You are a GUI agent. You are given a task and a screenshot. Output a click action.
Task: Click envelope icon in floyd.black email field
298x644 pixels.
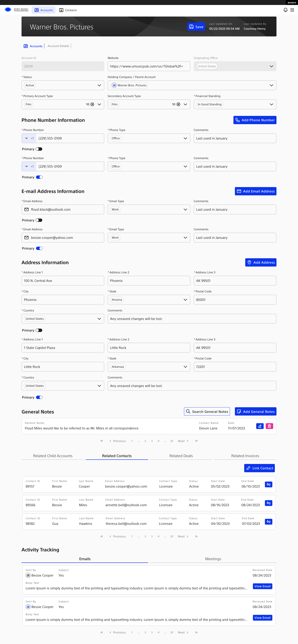click(26, 209)
